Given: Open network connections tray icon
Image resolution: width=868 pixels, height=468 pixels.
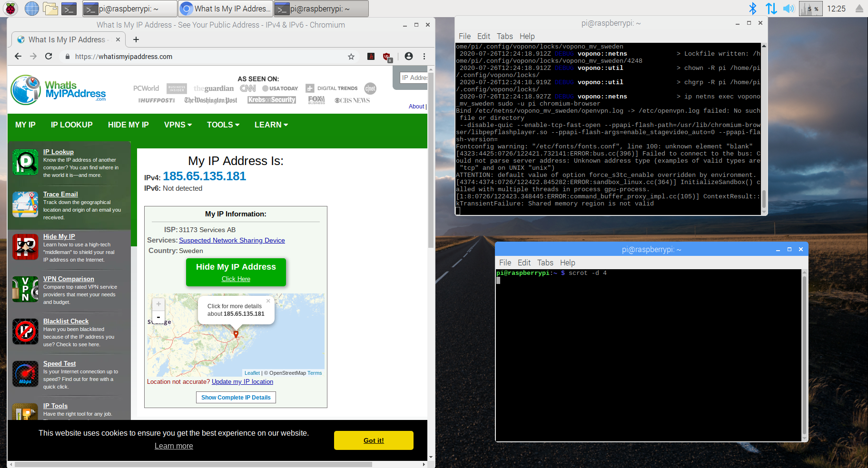Looking at the screenshot, I should (771, 9).
